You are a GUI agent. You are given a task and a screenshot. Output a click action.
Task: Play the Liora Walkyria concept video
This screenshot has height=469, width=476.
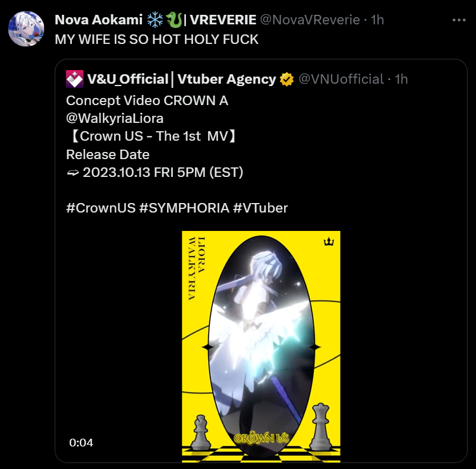pyautogui.click(x=261, y=347)
